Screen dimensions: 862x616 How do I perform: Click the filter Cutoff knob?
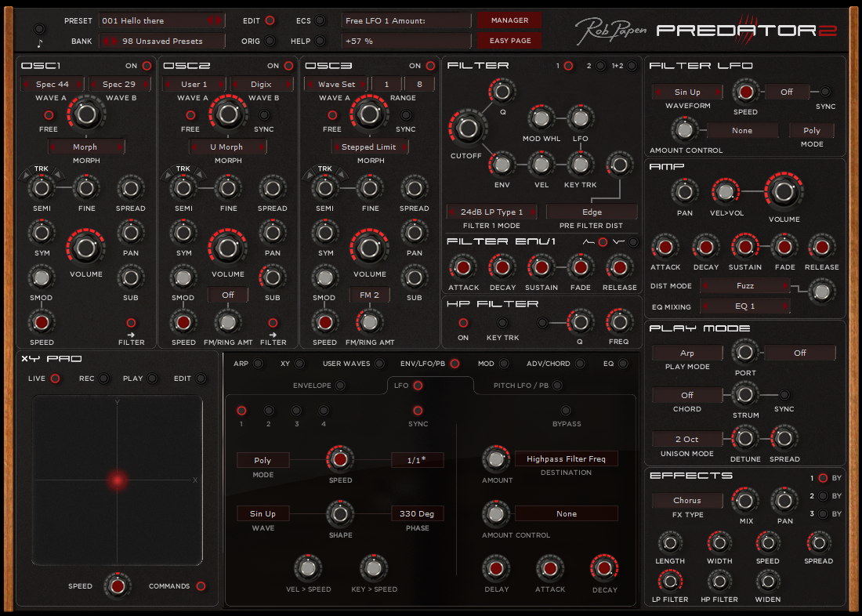click(466, 125)
